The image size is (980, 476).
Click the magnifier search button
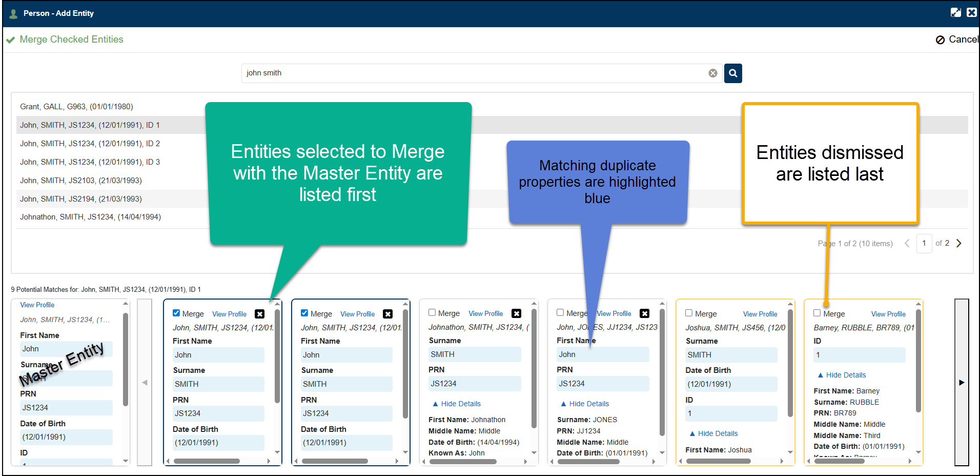732,73
